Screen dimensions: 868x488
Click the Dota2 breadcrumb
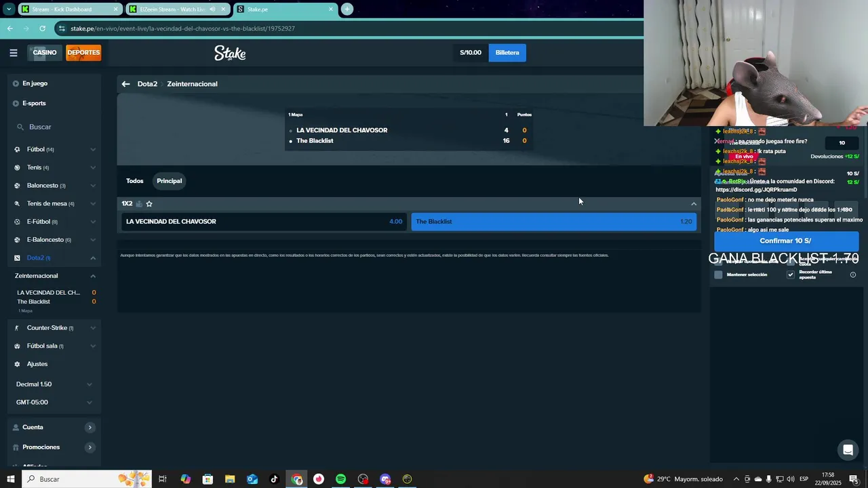147,84
